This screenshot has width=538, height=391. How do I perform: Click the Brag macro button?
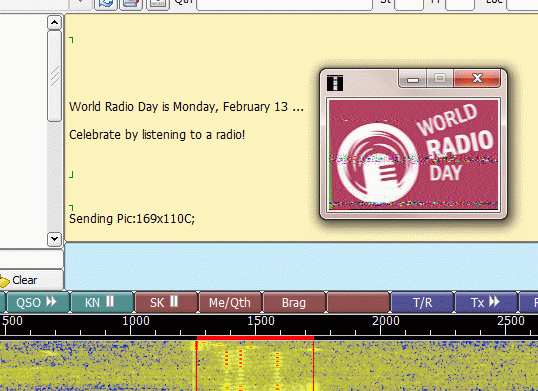click(294, 303)
